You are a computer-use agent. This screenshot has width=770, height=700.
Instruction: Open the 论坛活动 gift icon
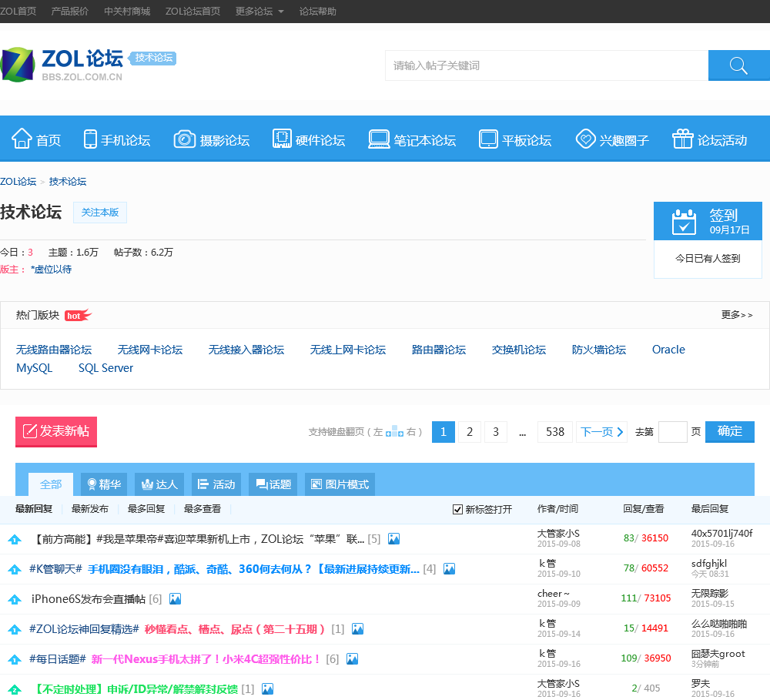[682, 139]
